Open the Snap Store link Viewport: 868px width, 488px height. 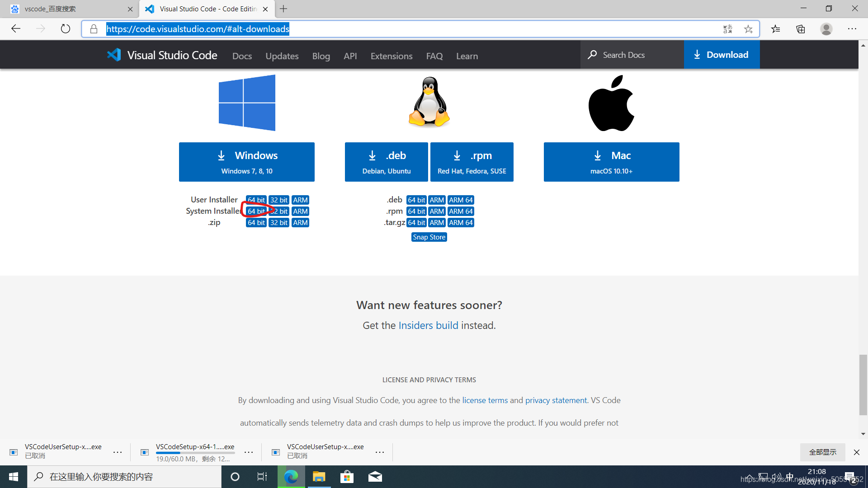pos(429,237)
